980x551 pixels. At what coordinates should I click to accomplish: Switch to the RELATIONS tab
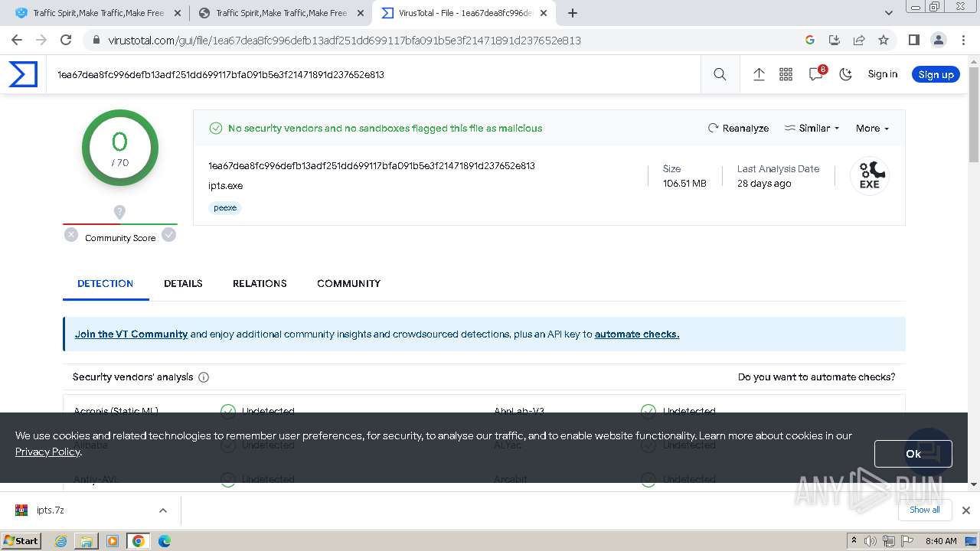260,283
